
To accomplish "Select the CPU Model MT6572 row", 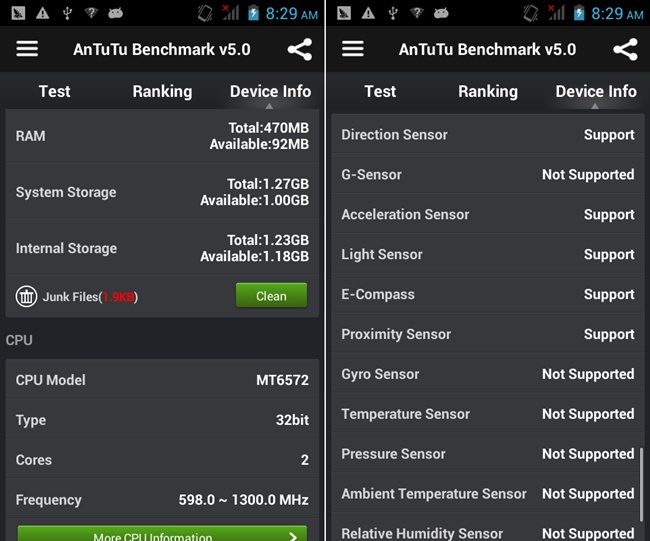I will coord(162,380).
